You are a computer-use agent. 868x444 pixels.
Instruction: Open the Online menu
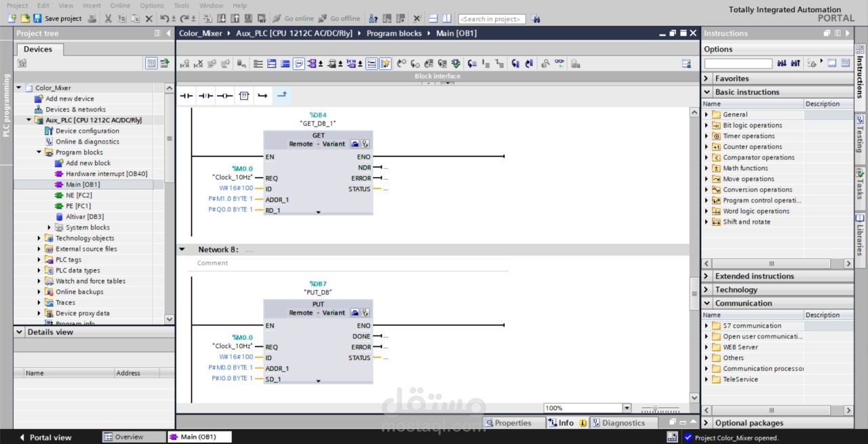[x=119, y=5]
